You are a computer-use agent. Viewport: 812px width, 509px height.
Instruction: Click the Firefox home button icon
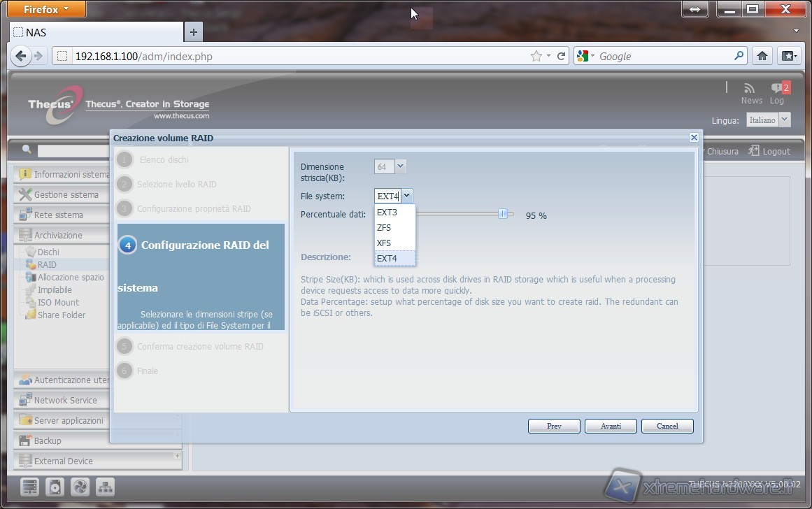point(762,56)
